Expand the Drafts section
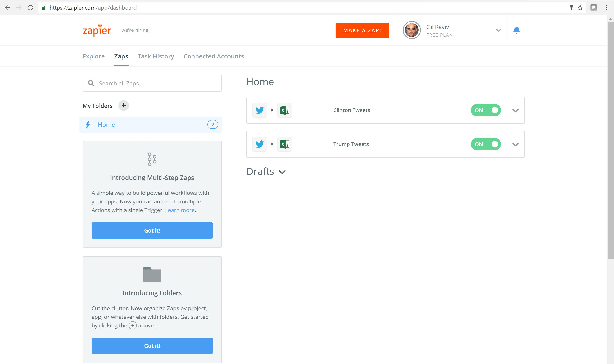614x364 pixels. point(282,172)
